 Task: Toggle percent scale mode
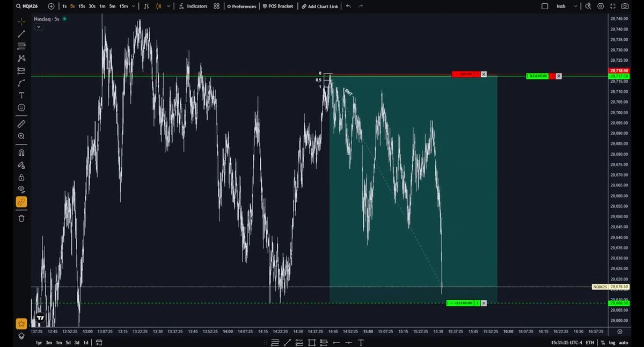[x=603, y=343]
